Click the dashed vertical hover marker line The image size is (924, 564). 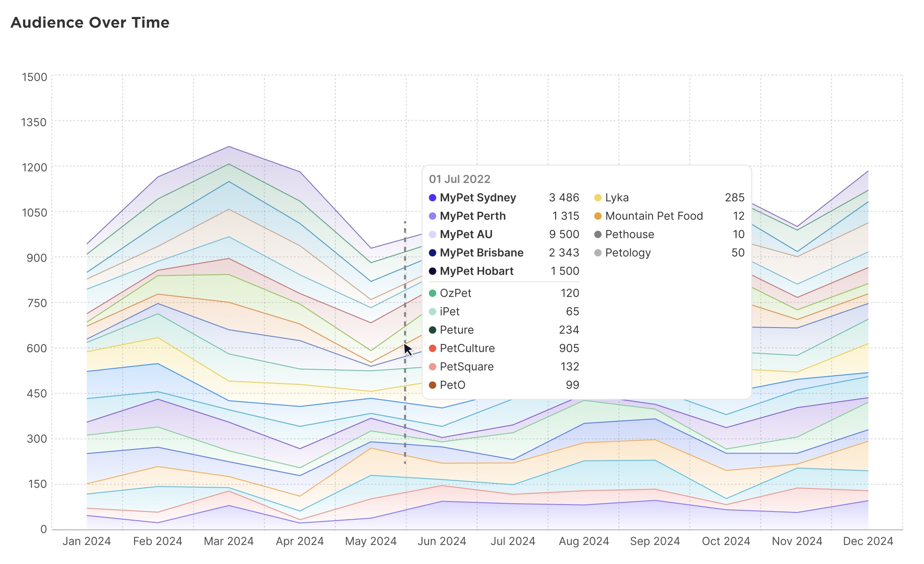tap(405, 343)
